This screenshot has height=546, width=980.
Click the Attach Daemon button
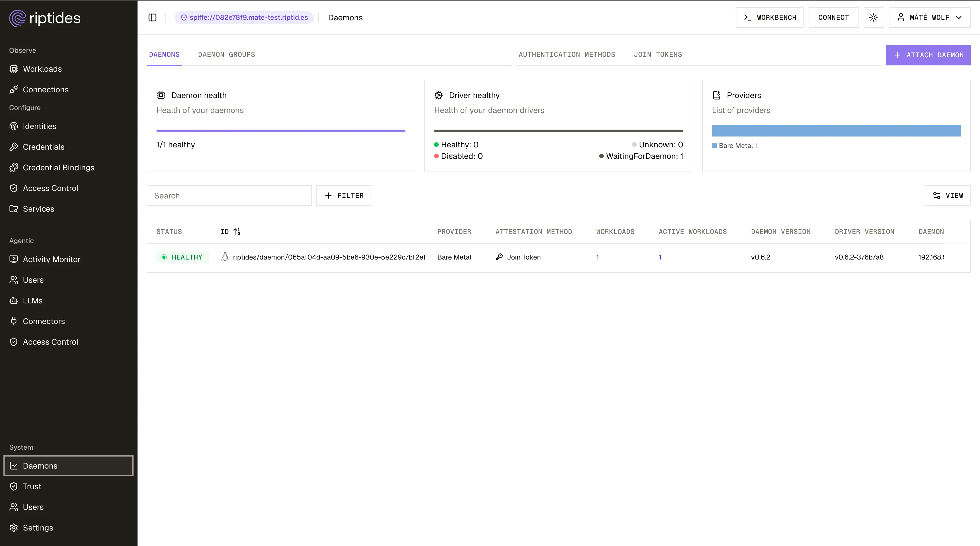928,55
